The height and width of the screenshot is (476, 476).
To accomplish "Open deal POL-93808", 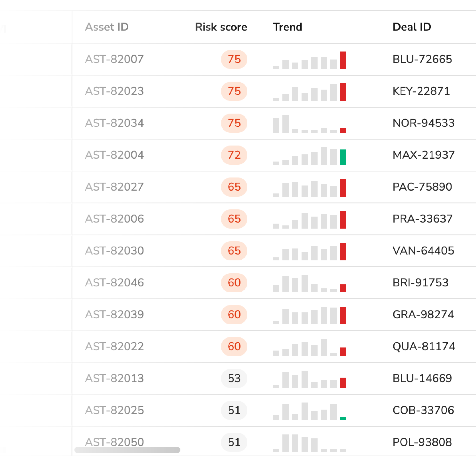I will 422,442.
